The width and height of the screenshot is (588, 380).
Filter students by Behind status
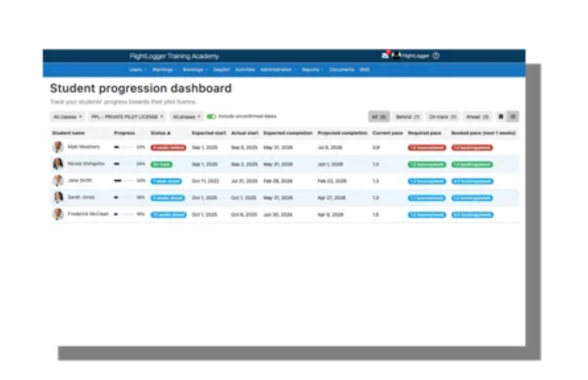pos(408,117)
